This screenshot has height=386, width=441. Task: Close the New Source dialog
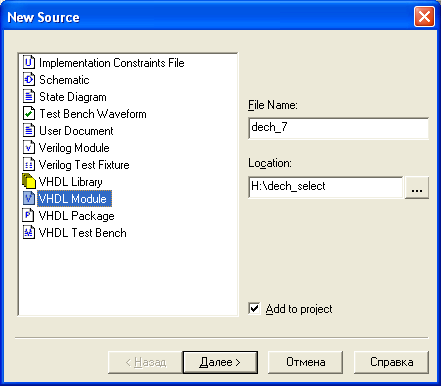424,16
